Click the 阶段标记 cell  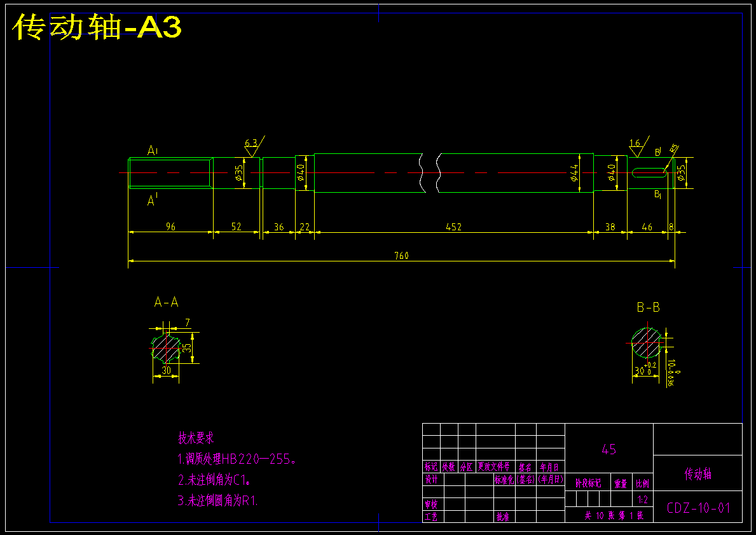(588, 483)
